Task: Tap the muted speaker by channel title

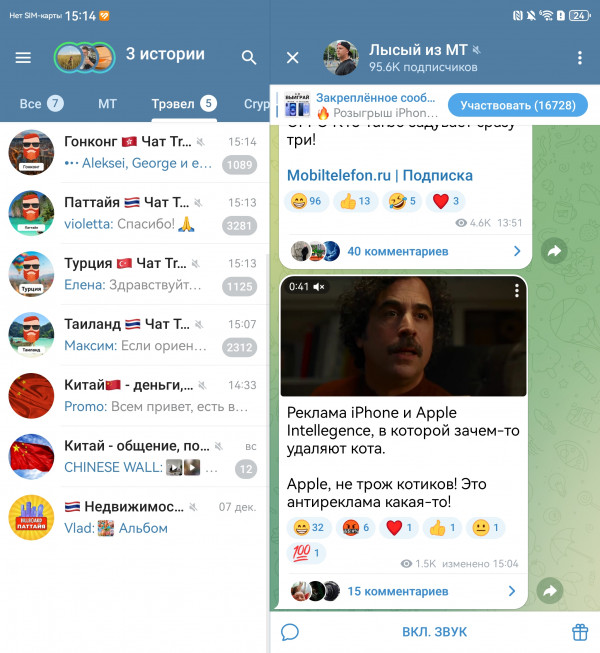Action: pyautogui.click(x=477, y=50)
